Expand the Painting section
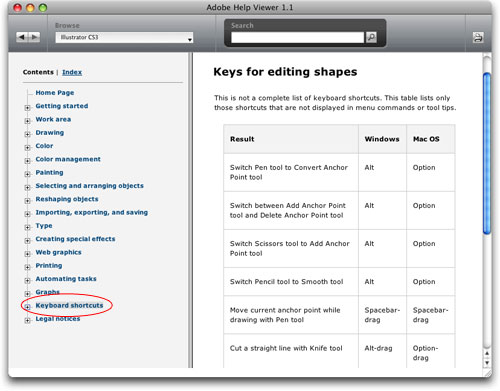500x391 pixels. 27,174
